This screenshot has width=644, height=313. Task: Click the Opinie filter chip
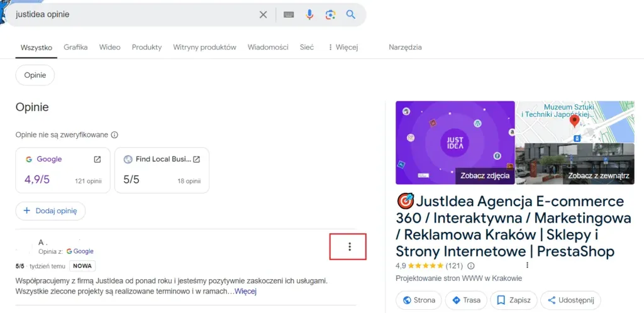[x=35, y=75]
